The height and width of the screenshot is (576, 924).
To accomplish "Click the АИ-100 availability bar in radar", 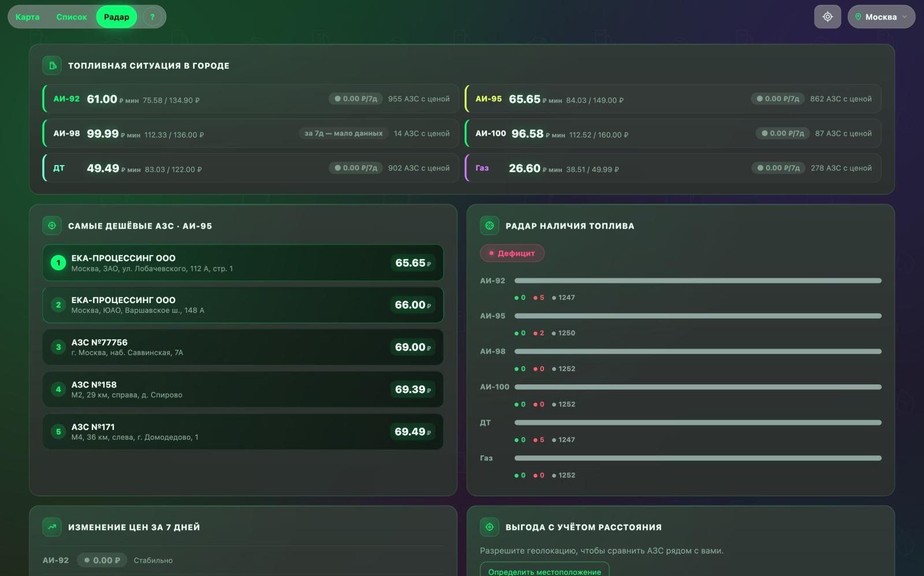I will pyautogui.click(x=698, y=387).
